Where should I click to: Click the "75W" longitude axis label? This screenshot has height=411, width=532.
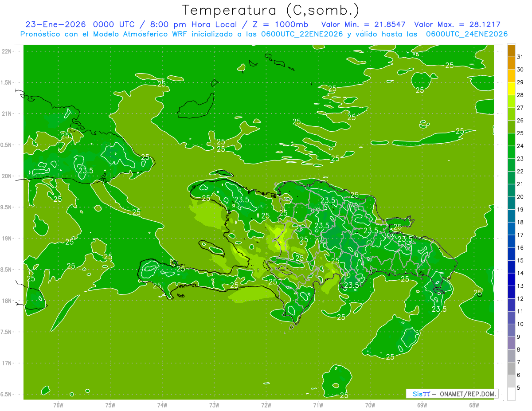coord(110,405)
